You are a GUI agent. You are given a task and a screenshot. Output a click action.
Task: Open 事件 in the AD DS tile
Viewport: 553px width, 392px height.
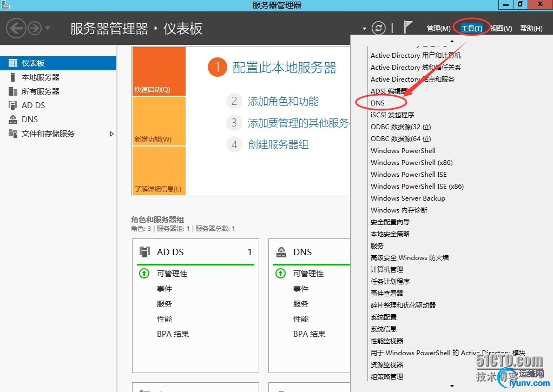(x=164, y=289)
